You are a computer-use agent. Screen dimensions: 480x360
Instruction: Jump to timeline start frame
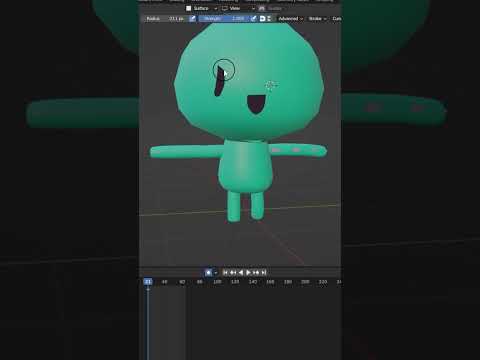(x=225, y=273)
